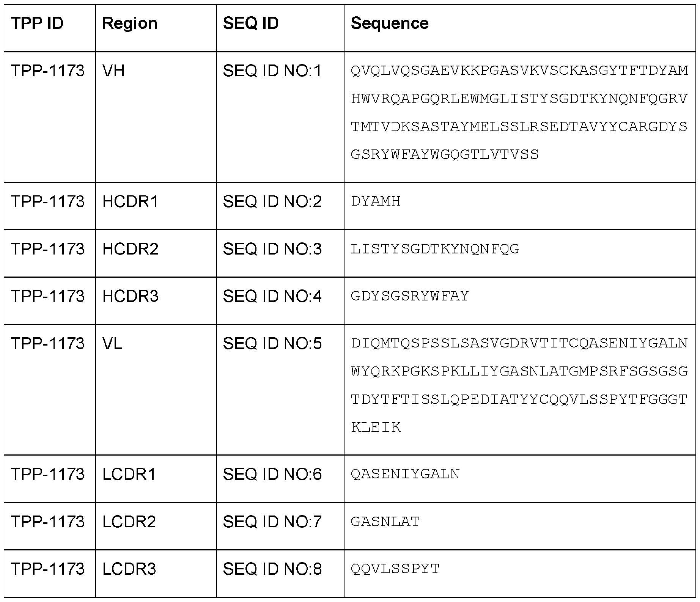Click the DYAMH sequence text
The image size is (700, 602).
pyautogui.click(x=376, y=201)
